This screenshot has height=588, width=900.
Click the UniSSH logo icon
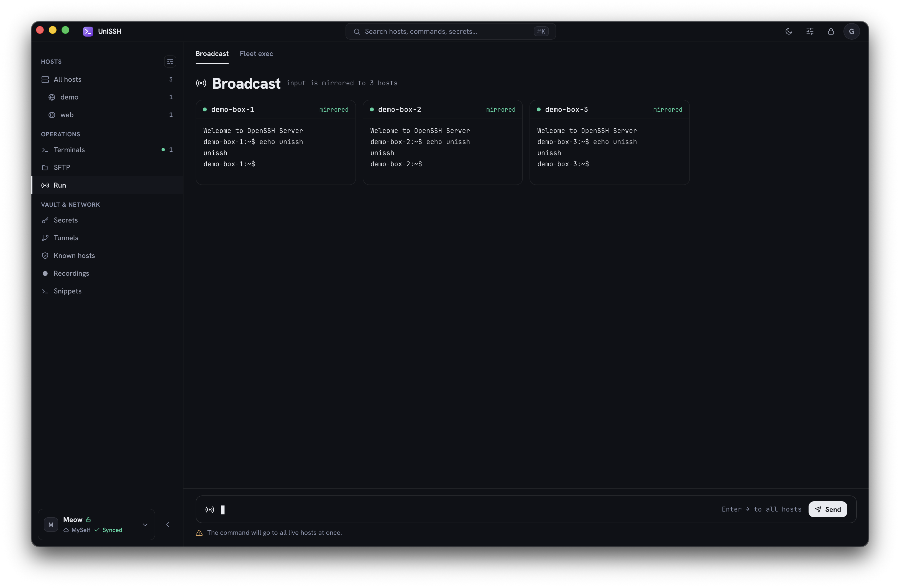(x=88, y=31)
